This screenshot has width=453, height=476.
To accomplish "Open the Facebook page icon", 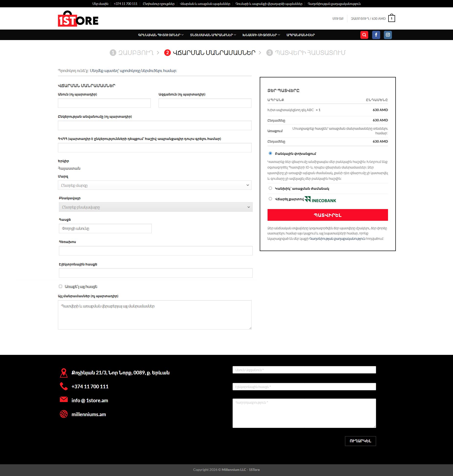I will [x=376, y=35].
